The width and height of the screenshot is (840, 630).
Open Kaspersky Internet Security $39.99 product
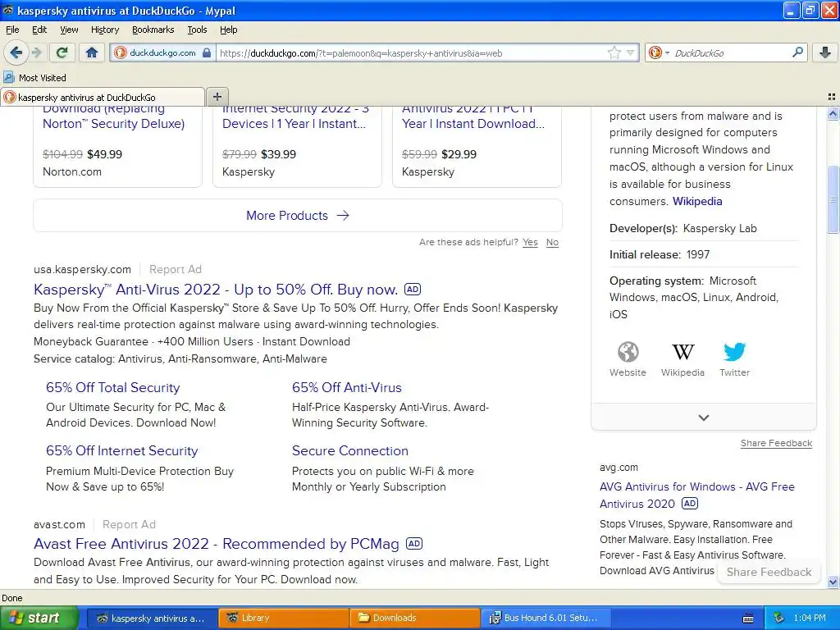297,146
